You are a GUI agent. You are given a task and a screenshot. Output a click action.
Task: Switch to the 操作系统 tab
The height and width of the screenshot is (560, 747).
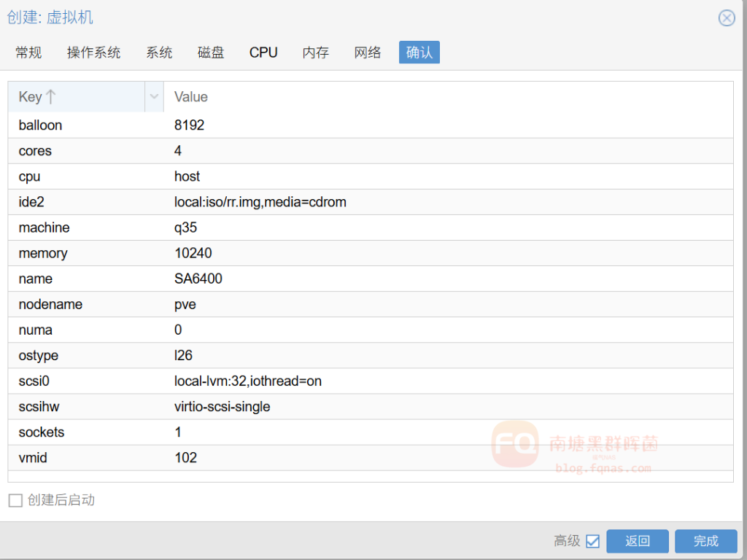click(93, 52)
